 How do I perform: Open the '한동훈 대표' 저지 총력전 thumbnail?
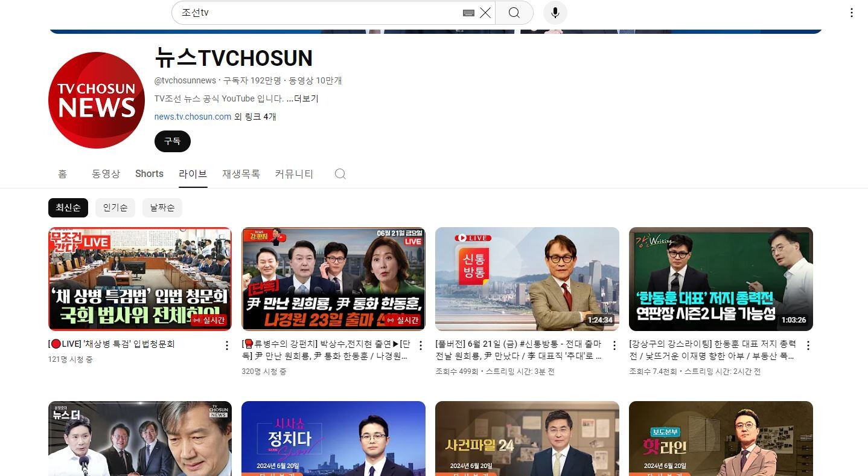pos(721,279)
